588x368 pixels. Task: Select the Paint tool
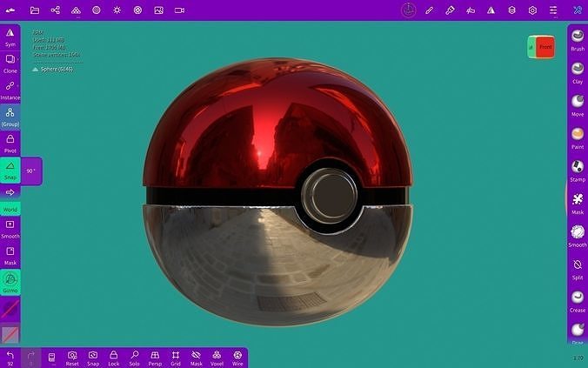tap(578, 138)
